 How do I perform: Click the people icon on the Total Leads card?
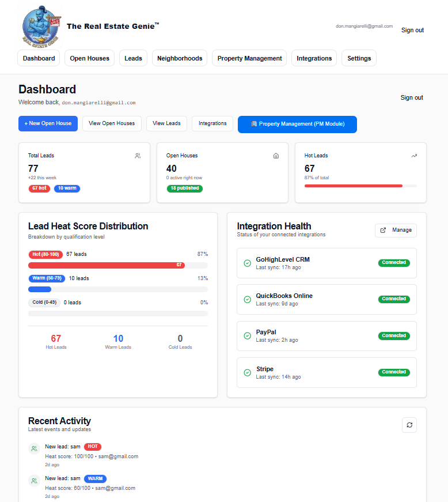(138, 156)
